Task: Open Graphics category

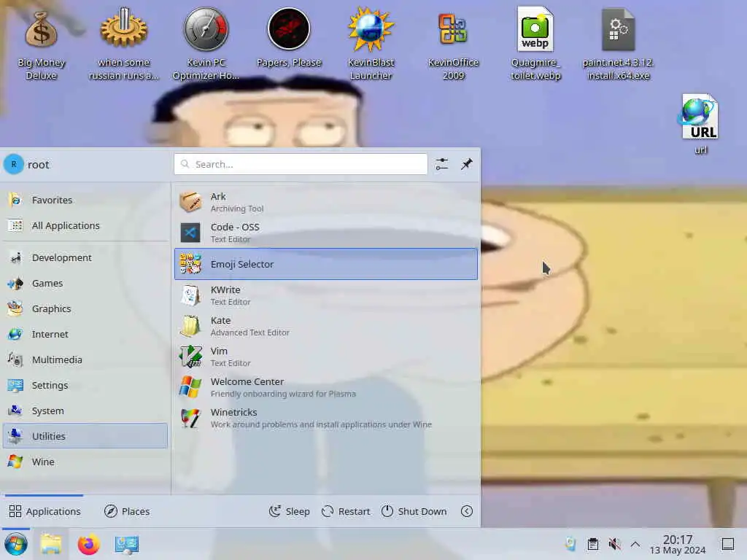Action: pyautogui.click(x=85, y=308)
